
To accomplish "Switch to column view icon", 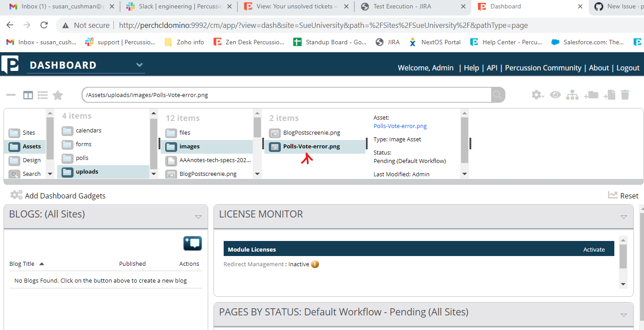I will (x=28, y=95).
